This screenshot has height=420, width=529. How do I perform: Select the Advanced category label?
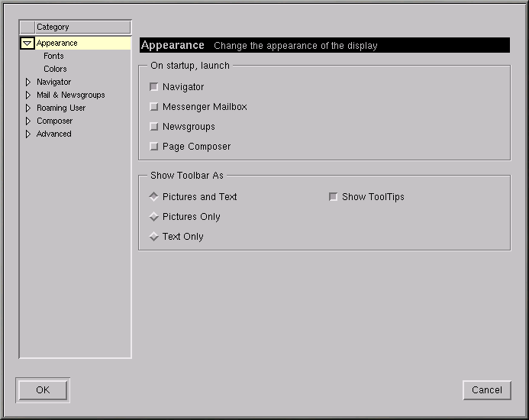[x=53, y=134]
